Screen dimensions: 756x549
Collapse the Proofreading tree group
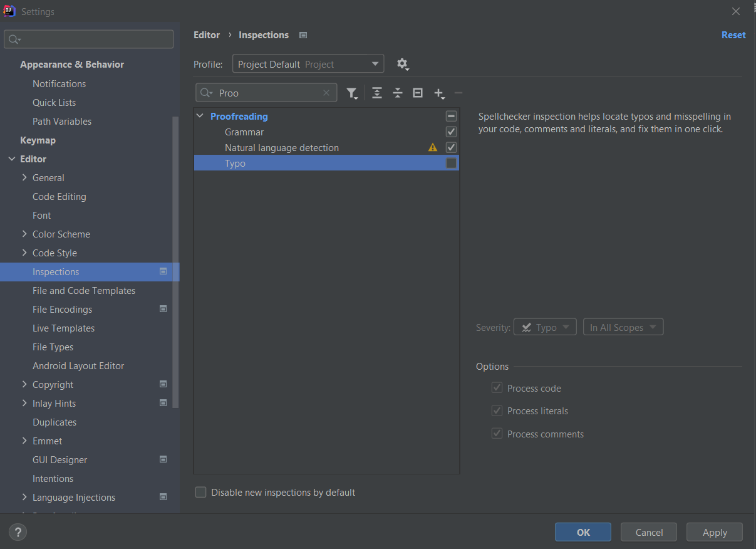tap(200, 116)
